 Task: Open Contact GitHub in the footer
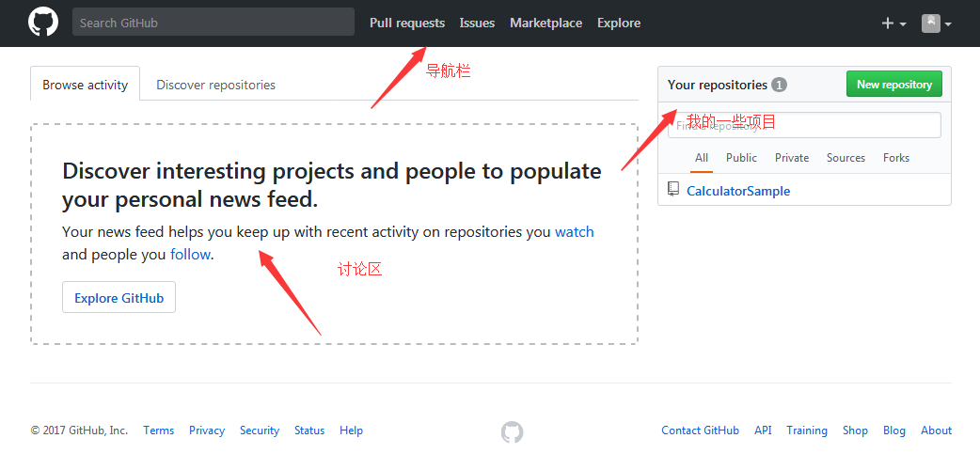tap(700, 431)
